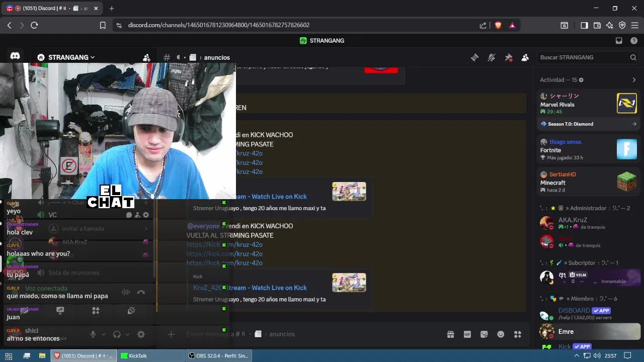Image resolution: width=644 pixels, height=362 pixels.
Task: Open GIF picker
Action: [x=467, y=334]
